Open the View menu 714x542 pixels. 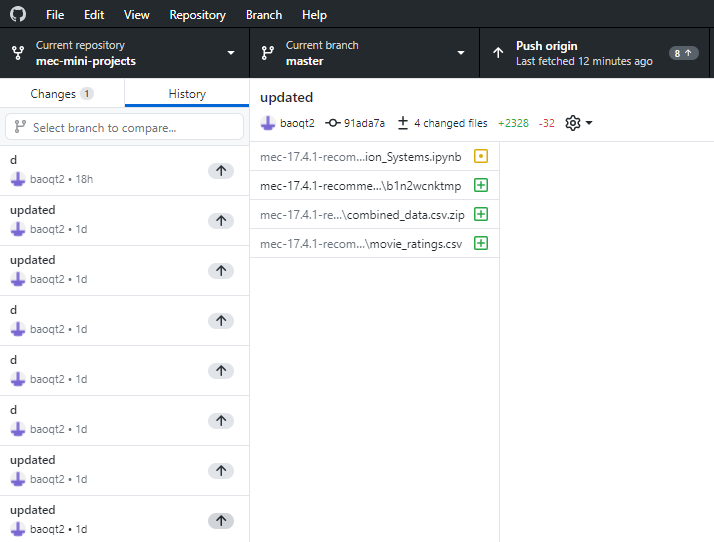pos(137,15)
